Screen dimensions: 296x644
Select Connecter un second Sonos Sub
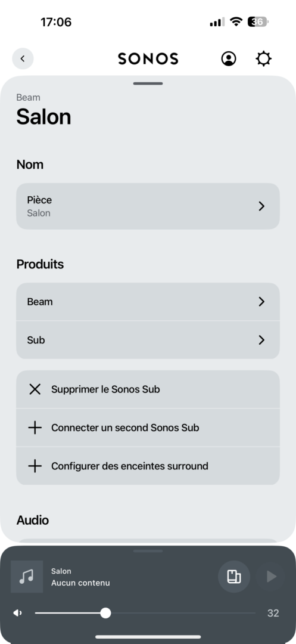[148, 428]
